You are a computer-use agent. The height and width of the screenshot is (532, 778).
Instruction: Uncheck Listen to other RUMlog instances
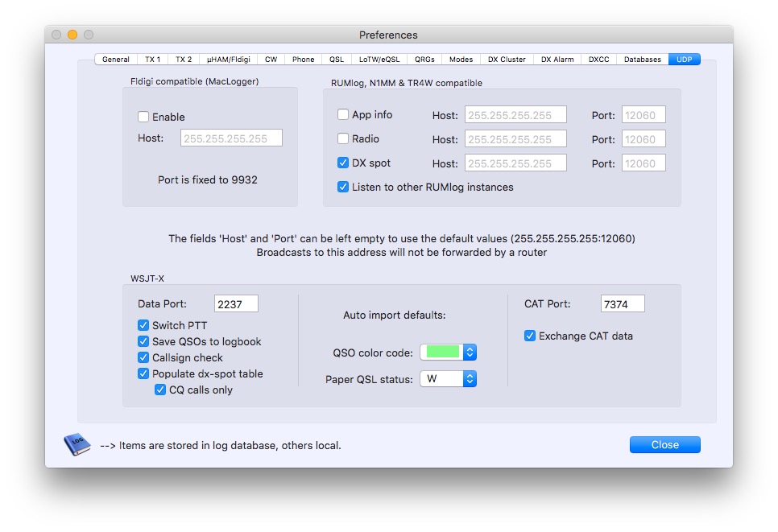coord(343,187)
